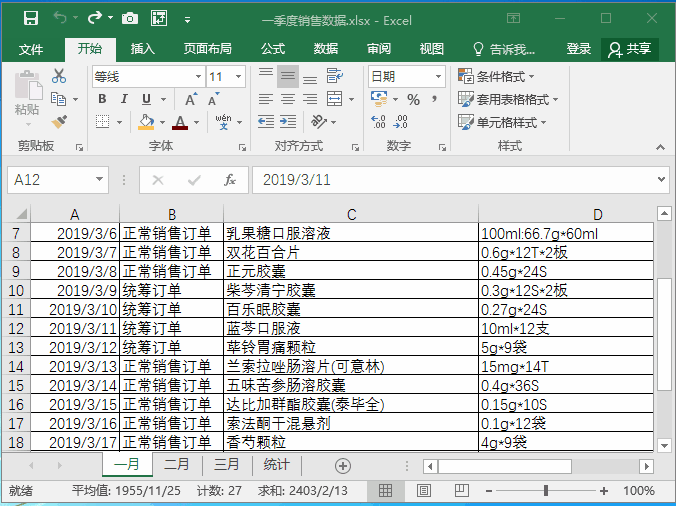This screenshot has width=676, height=506.
Task: Toggle Italic formatting
Action: (x=125, y=99)
